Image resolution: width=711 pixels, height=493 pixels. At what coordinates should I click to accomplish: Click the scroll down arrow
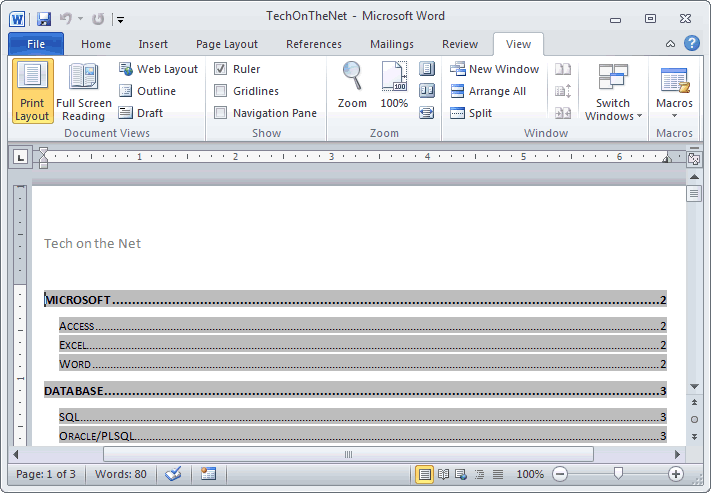click(x=694, y=387)
